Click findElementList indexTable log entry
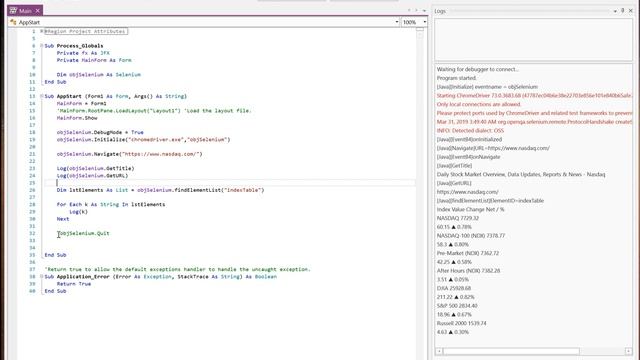This screenshot has width=640, height=360. (x=490, y=201)
